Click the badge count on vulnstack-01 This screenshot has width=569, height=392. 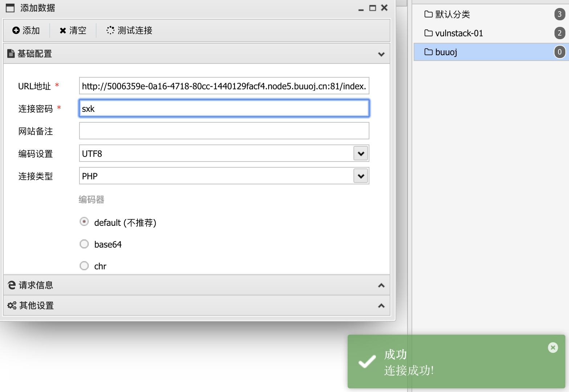560,33
